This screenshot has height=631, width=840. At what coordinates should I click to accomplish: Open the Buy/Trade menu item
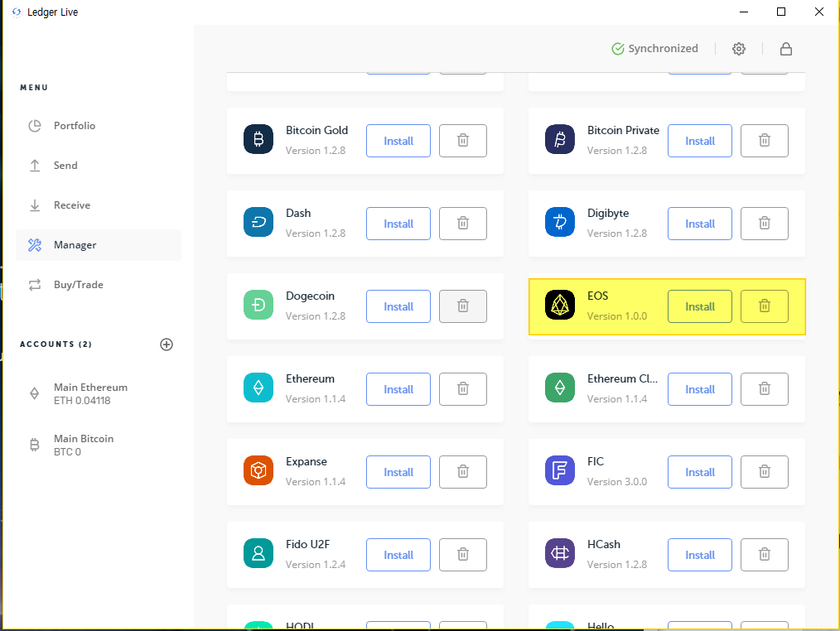point(99,285)
